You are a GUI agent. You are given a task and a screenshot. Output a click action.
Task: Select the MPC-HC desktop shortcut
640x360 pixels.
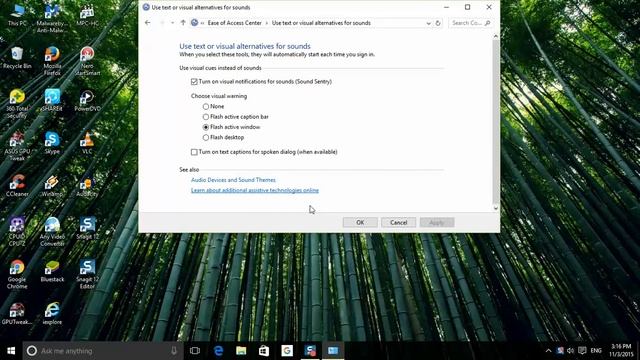(87, 15)
